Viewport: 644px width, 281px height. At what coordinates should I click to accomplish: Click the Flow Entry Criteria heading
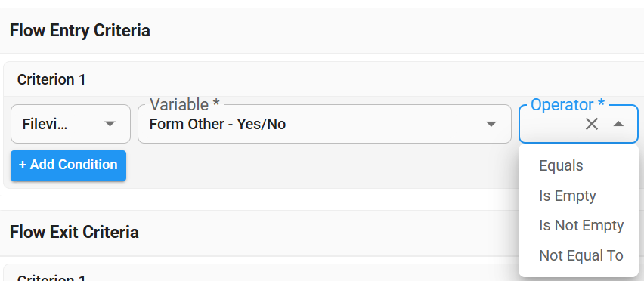pyautogui.click(x=79, y=31)
